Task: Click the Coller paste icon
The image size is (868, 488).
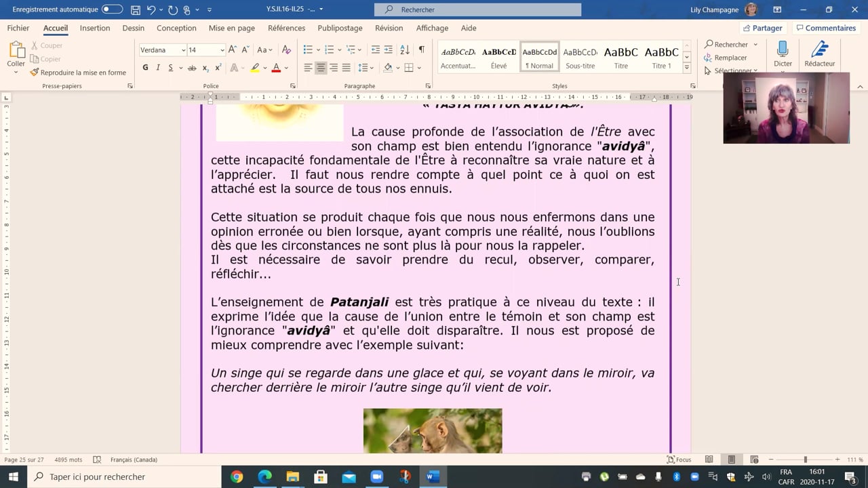Action: click(x=16, y=50)
